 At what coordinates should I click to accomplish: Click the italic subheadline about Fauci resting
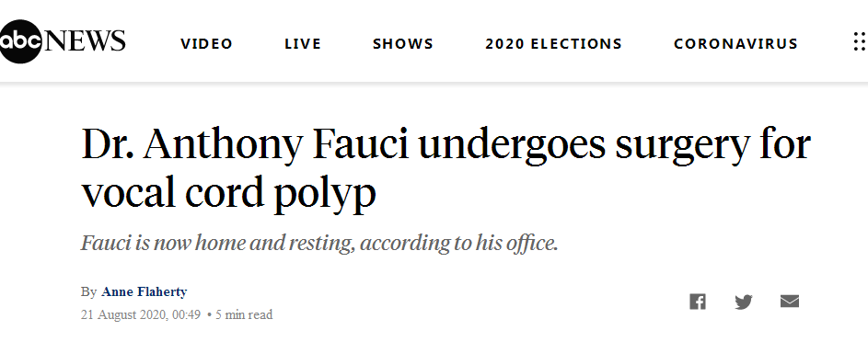click(x=319, y=243)
